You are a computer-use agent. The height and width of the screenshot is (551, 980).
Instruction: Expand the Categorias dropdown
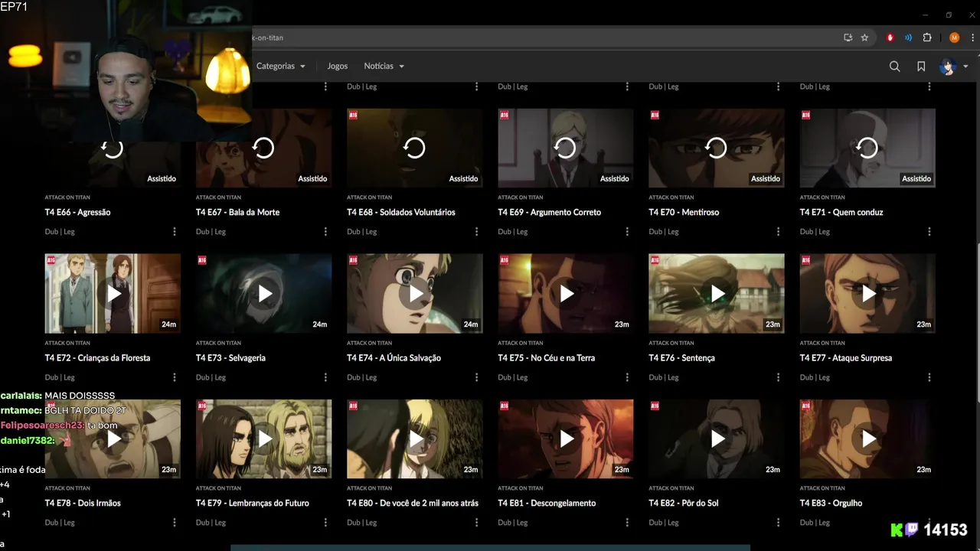[x=280, y=66]
